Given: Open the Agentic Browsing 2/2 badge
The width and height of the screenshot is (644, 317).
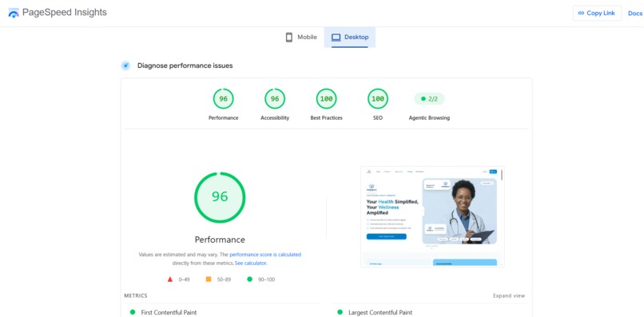Looking at the screenshot, I should [x=429, y=99].
